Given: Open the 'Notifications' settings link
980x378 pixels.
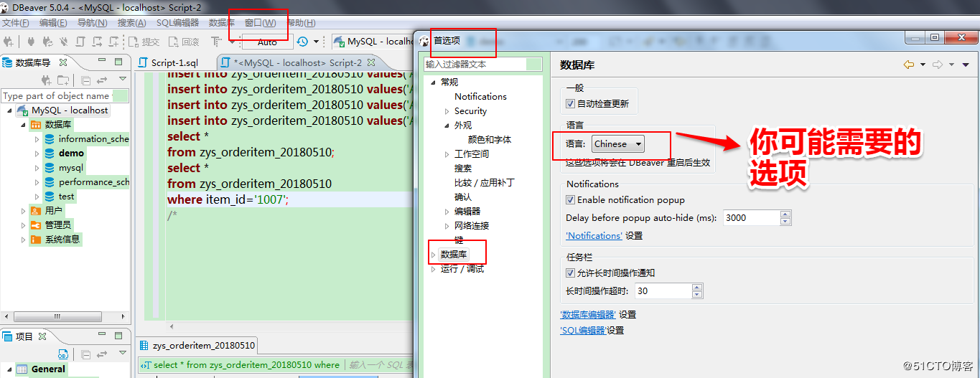Looking at the screenshot, I should coord(594,236).
